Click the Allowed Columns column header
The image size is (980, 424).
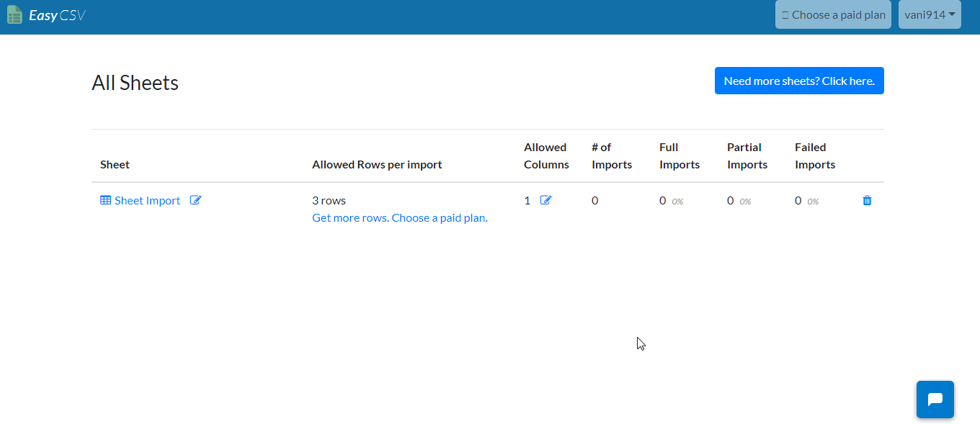(546, 155)
